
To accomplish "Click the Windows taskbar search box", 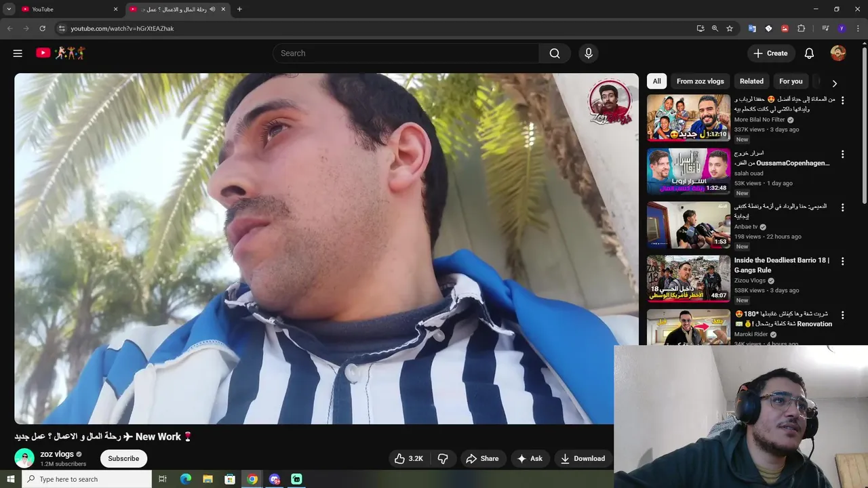I will click(86, 479).
